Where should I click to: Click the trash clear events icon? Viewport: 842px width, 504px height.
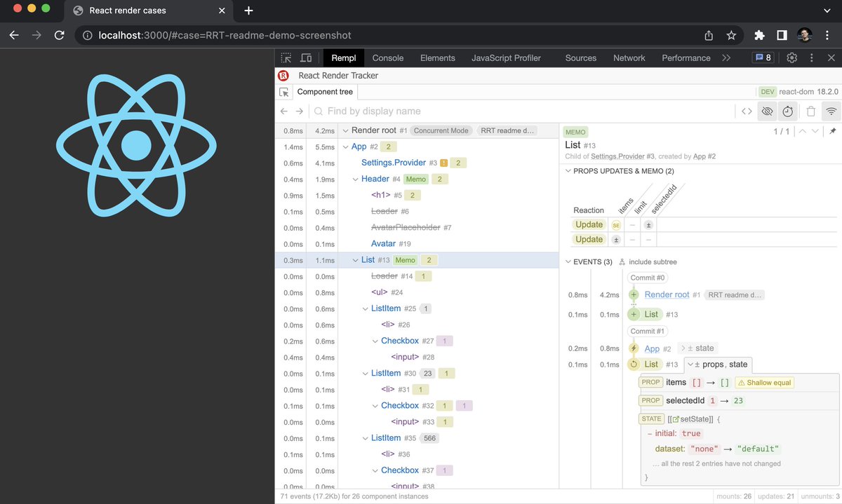(811, 111)
